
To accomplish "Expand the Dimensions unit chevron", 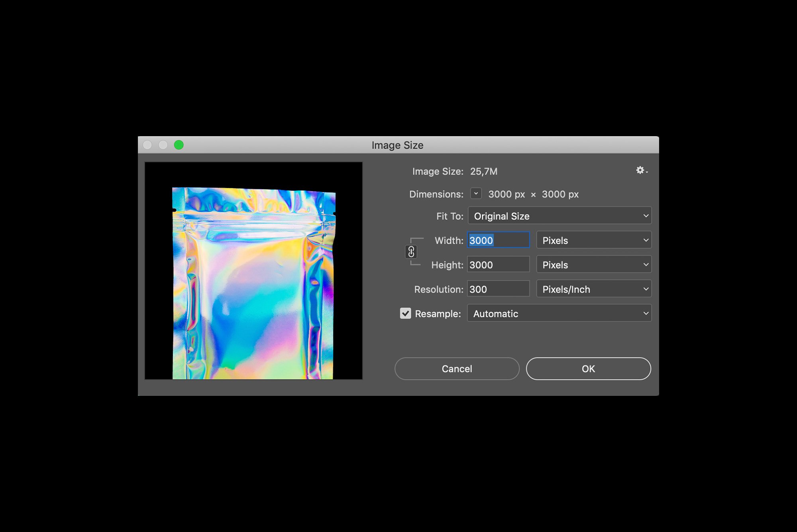I will [x=476, y=194].
